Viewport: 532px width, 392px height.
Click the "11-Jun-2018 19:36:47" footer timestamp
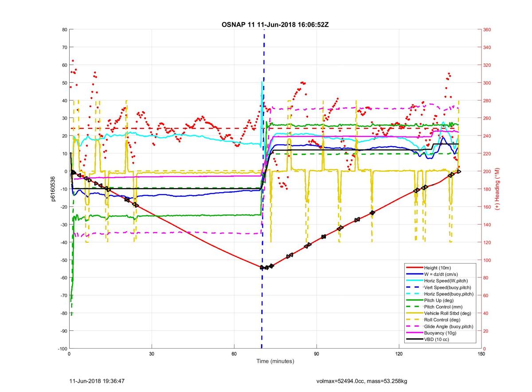point(98,380)
